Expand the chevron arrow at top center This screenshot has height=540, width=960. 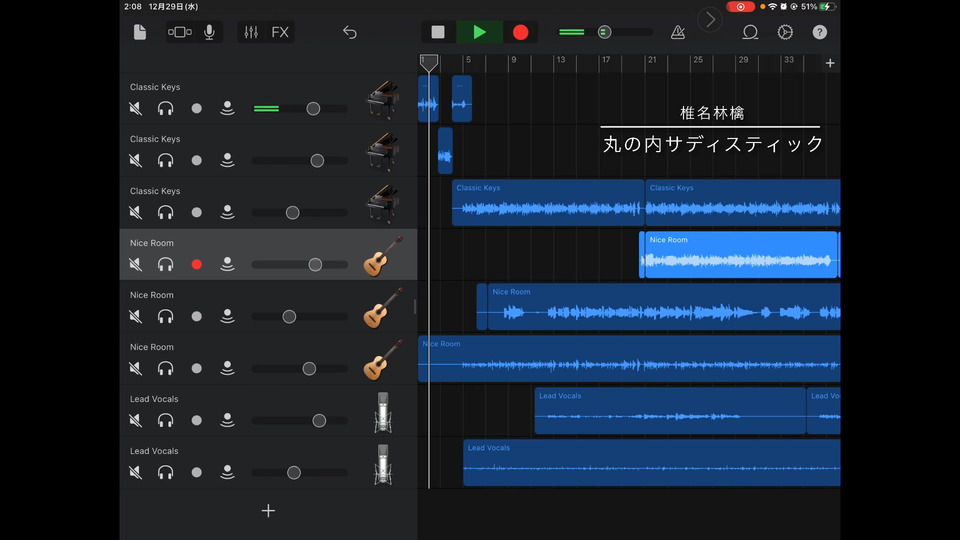(710, 19)
